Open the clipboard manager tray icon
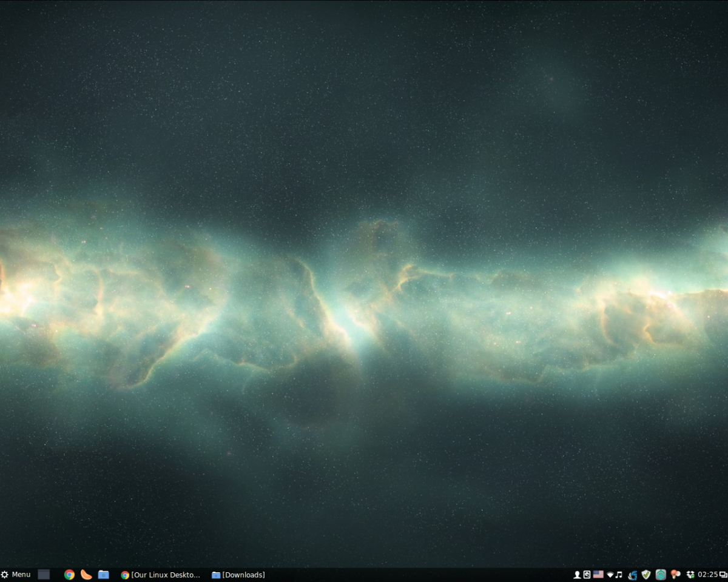 tap(587, 575)
